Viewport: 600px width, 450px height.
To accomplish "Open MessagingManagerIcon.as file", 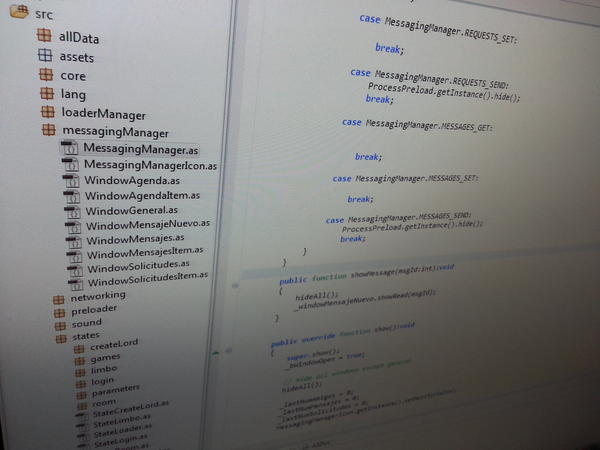I will click(x=150, y=165).
